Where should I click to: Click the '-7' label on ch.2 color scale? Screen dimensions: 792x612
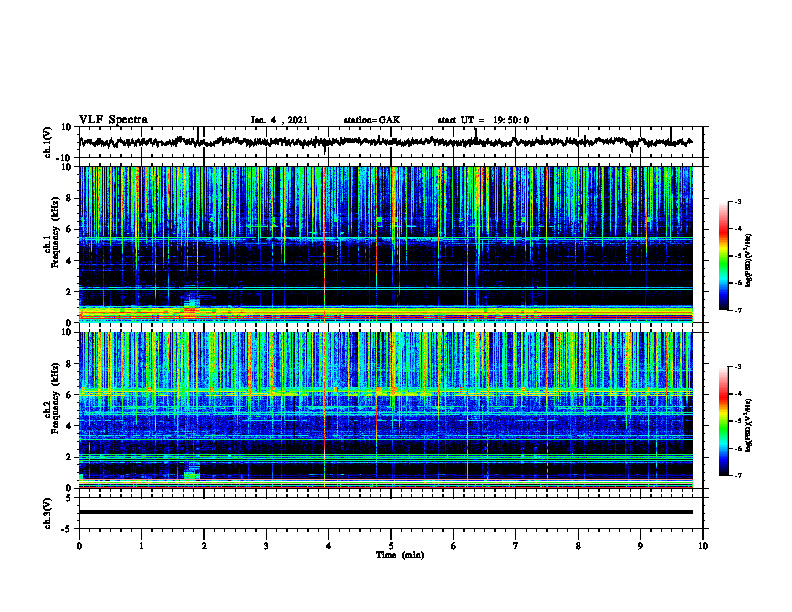(x=738, y=476)
